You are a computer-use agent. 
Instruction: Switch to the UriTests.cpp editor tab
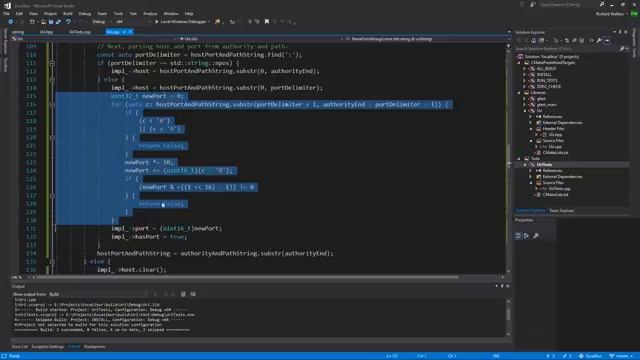[x=80, y=32]
